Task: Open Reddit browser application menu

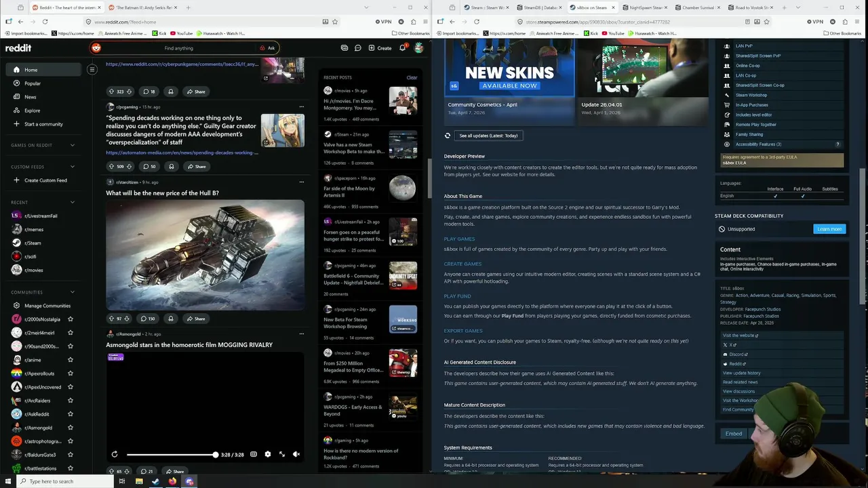Action: pyautogui.click(x=424, y=22)
